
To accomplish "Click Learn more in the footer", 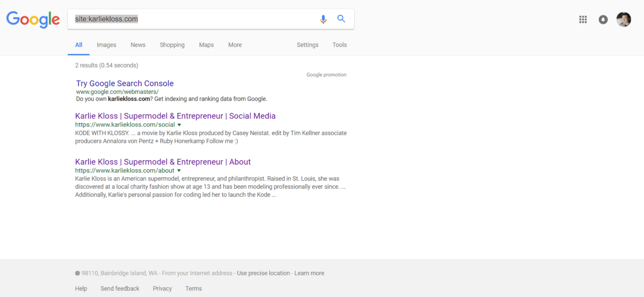I will click(x=309, y=273).
